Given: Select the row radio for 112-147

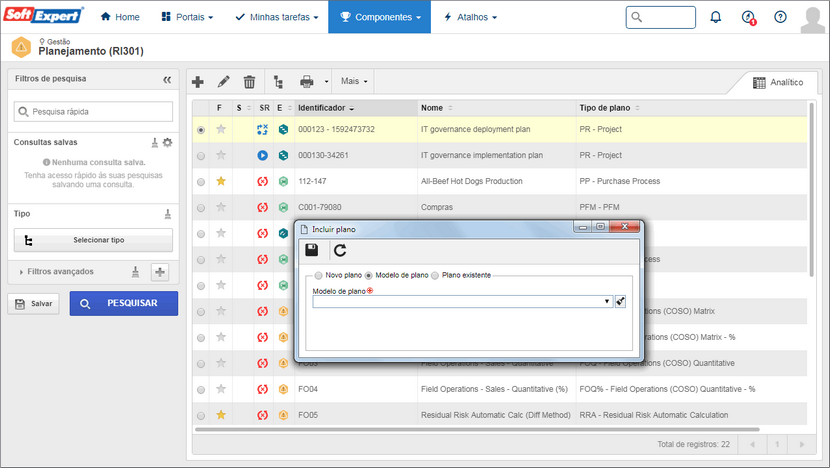Looking at the screenshot, I should point(201,182).
